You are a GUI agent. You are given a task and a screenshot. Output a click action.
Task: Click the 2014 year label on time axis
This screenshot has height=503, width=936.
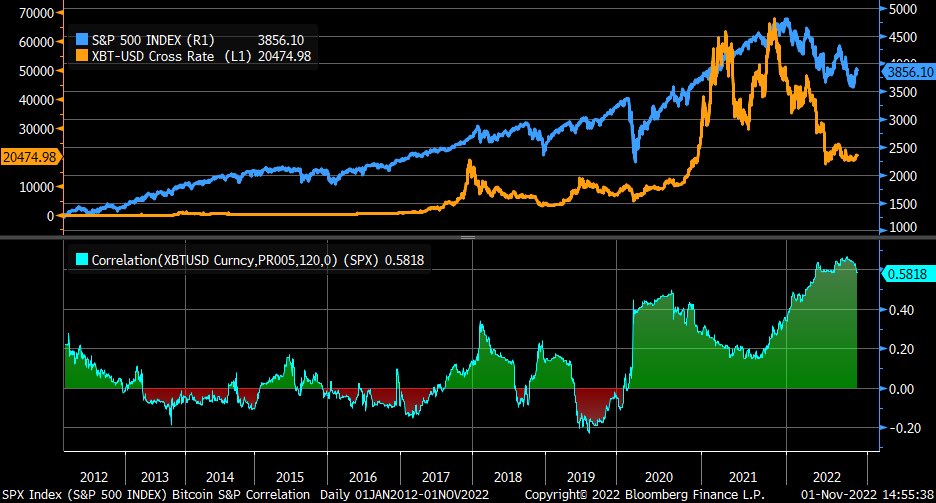pos(220,477)
